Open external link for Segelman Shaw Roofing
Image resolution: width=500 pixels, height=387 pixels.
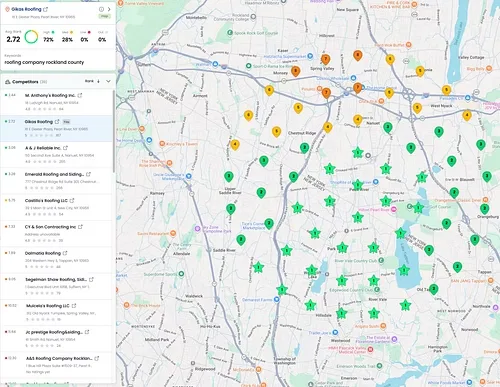(91, 279)
